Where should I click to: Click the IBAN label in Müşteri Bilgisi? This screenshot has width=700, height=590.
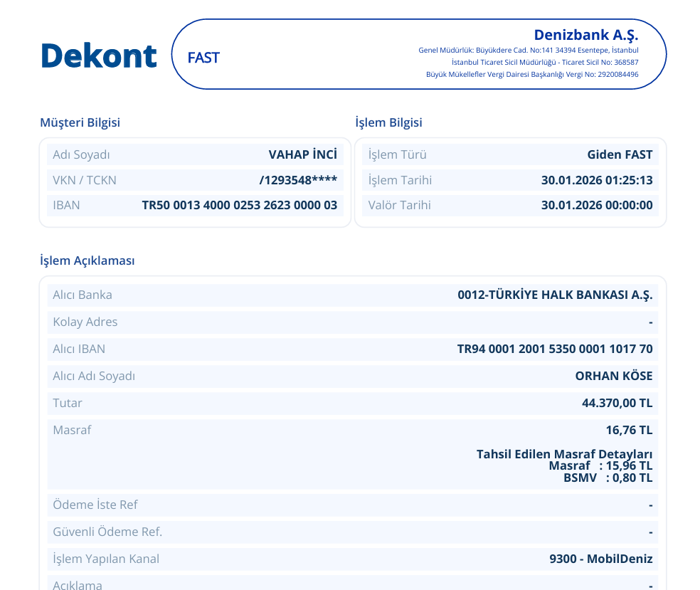point(66,205)
